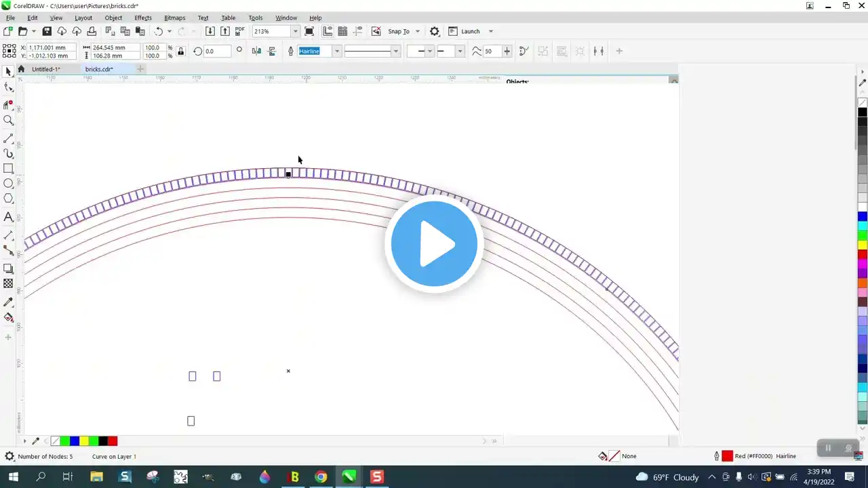868x488 pixels.
Task: Play the video overlay button
Action: tap(434, 244)
